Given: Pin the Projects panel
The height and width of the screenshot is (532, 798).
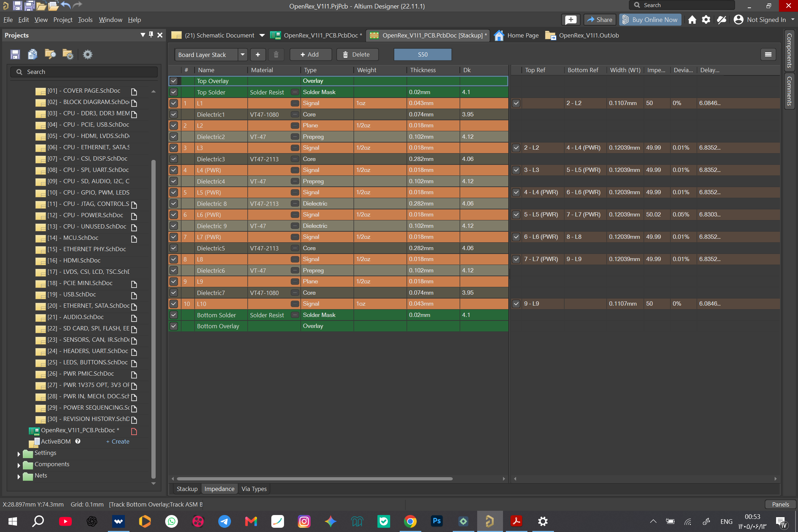Looking at the screenshot, I should [151, 35].
